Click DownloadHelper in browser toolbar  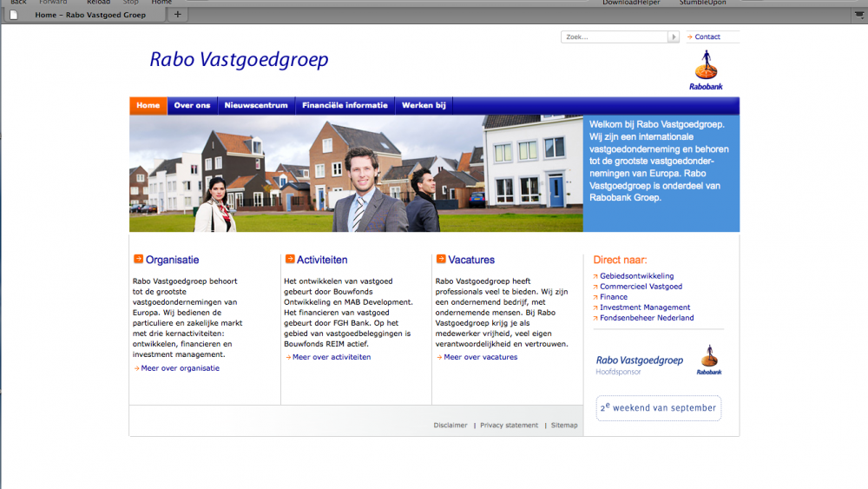(631, 3)
